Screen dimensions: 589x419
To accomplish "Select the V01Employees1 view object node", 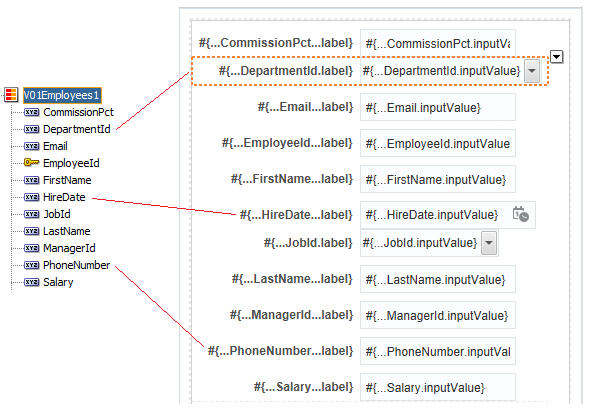I will tap(62, 95).
